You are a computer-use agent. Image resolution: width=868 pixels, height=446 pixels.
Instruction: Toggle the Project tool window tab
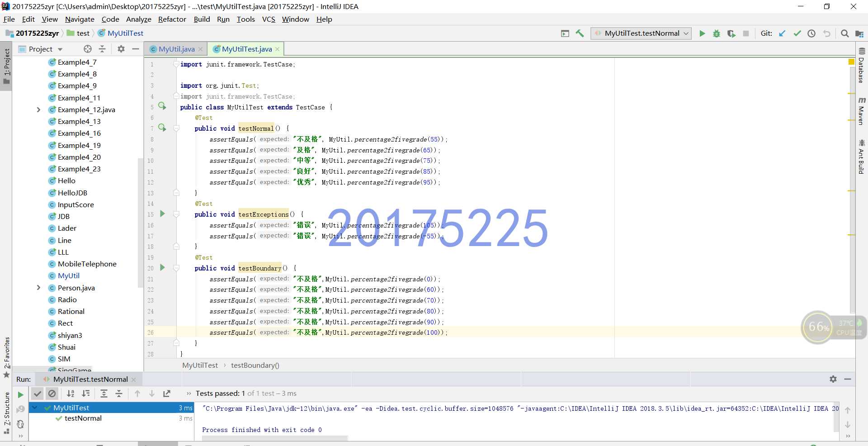(6, 66)
